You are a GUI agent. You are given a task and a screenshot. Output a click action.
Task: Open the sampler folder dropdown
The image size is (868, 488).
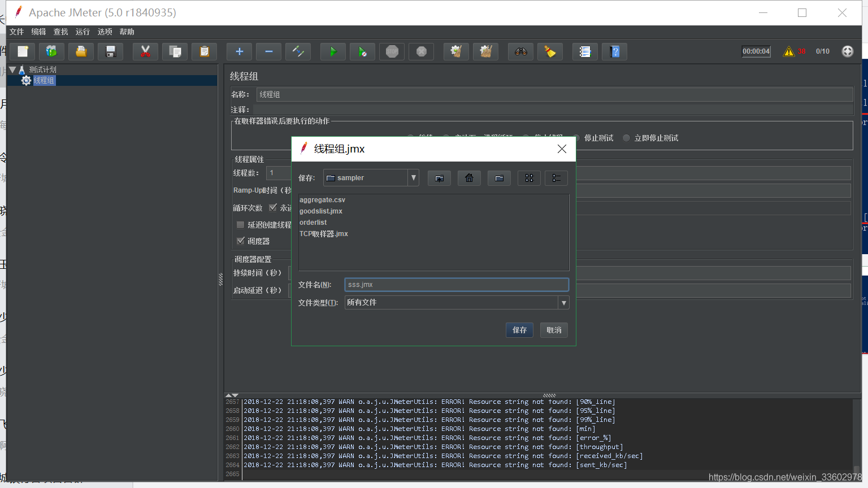coord(414,178)
